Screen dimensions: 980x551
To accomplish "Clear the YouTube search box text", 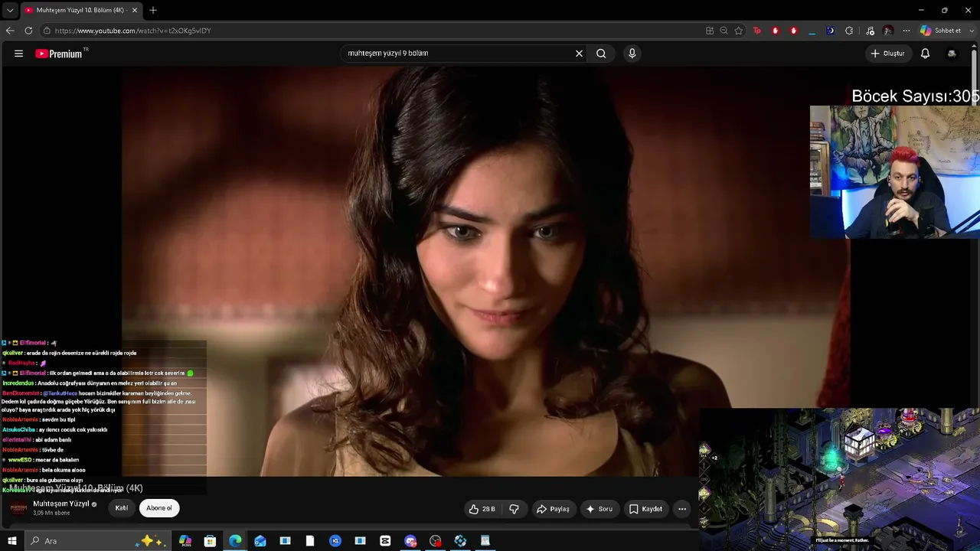I will coord(579,54).
